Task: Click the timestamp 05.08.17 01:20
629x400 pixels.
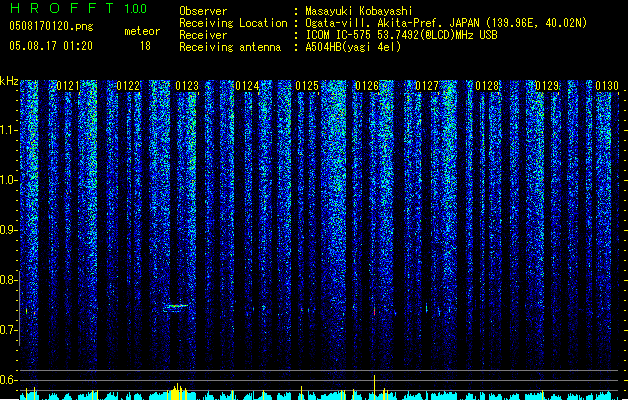Action: (x=51, y=45)
